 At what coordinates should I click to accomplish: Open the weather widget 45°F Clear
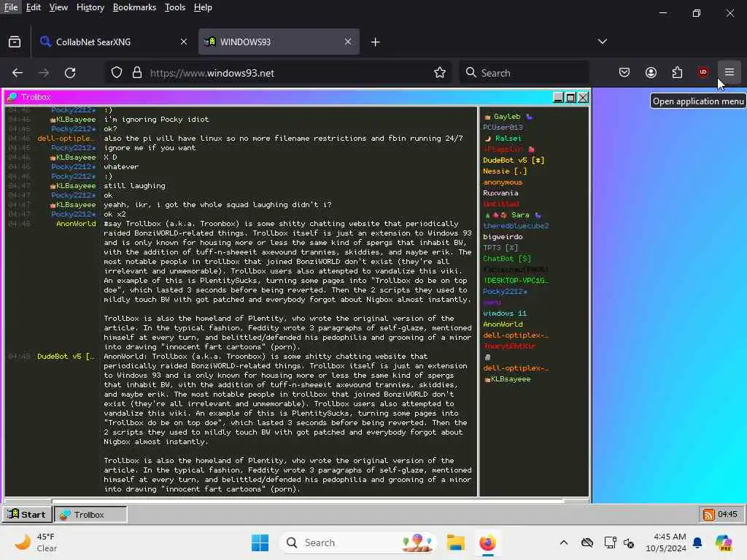36,542
